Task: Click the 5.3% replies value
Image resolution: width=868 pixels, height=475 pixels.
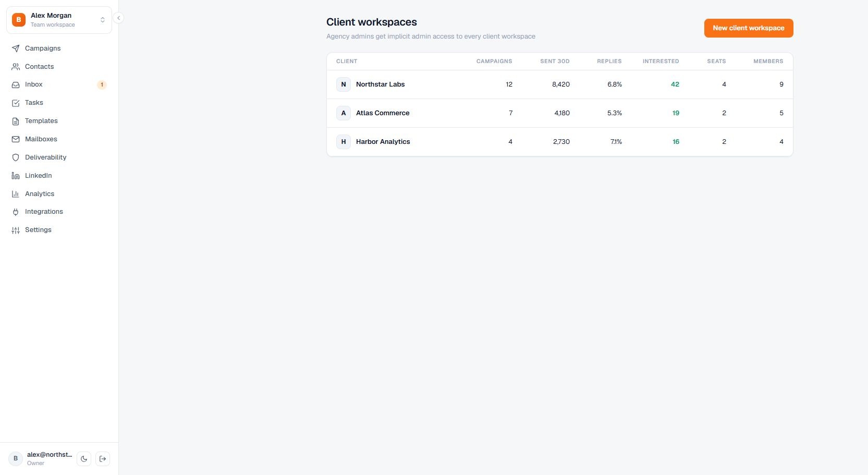Action: tap(615, 113)
